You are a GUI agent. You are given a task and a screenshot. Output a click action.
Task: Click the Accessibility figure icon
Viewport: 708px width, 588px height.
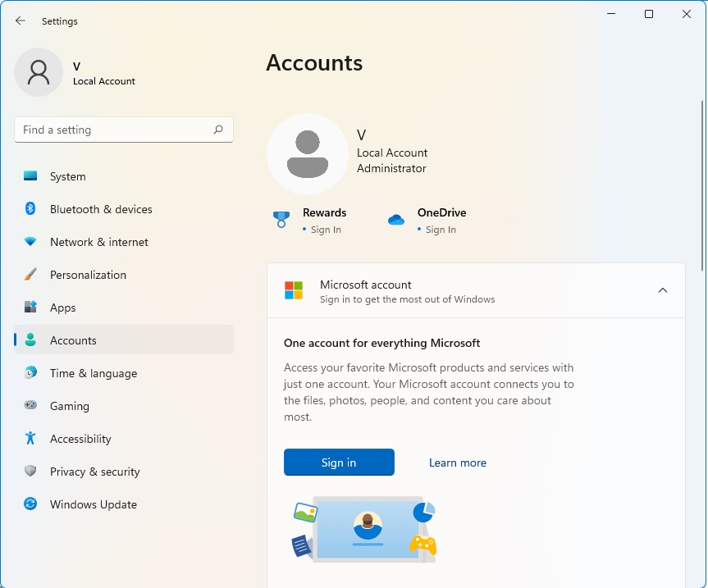click(x=30, y=438)
